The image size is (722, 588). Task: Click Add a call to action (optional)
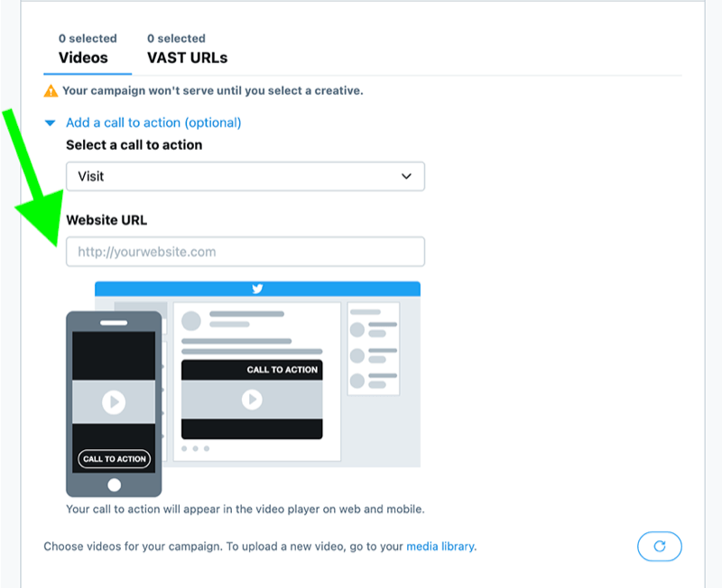153,123
